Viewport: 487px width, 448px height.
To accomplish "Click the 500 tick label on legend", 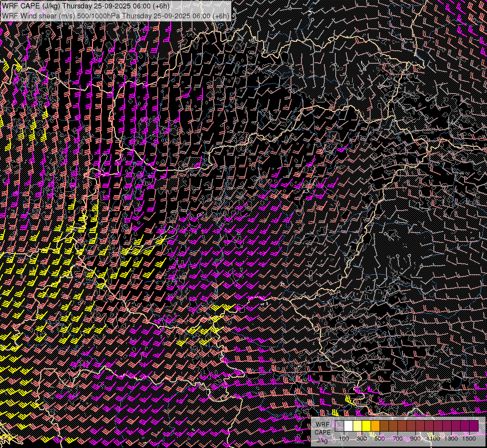I will (380, 439).
